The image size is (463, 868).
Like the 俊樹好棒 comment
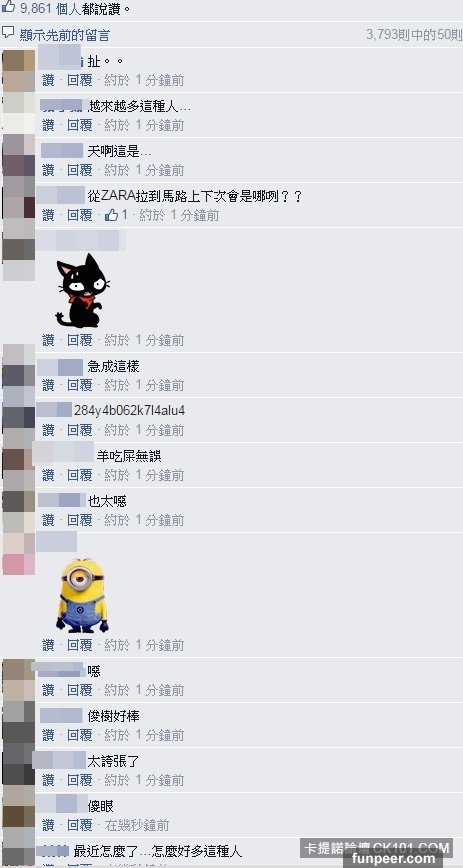(48, 735)
